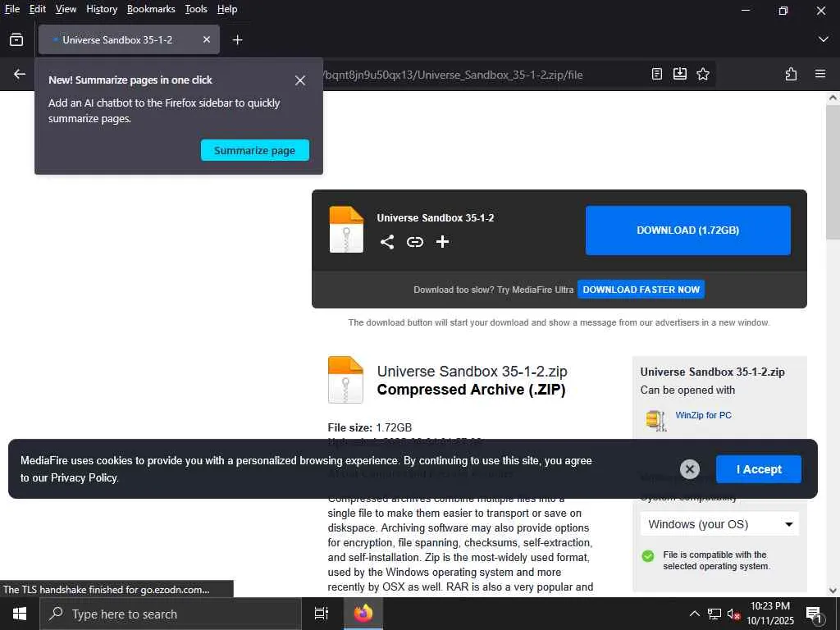Click the page vertical scrollbar thumb

tap(833, 173)
